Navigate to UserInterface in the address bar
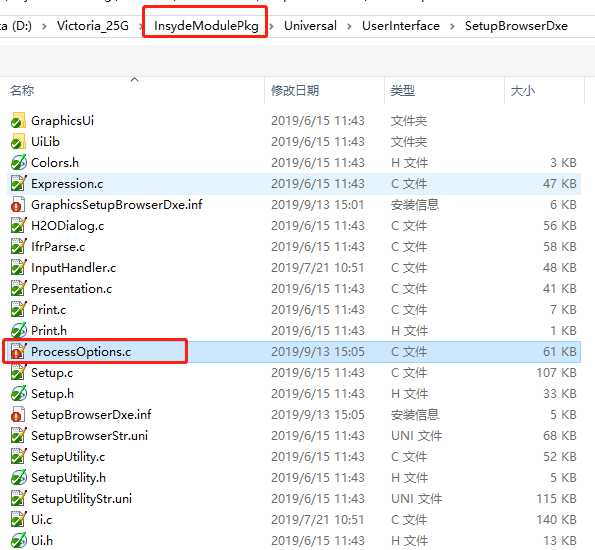The height and width of the screenshot is (550, 595). [401, 26]
